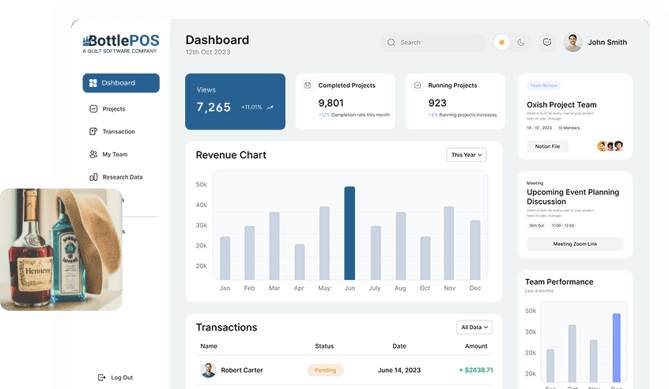Switch to dark mode with moon icon

tap(521, 42)
